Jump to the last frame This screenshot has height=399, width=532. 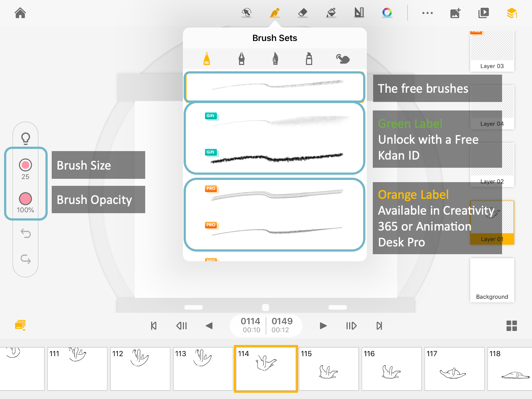(379, 325)
